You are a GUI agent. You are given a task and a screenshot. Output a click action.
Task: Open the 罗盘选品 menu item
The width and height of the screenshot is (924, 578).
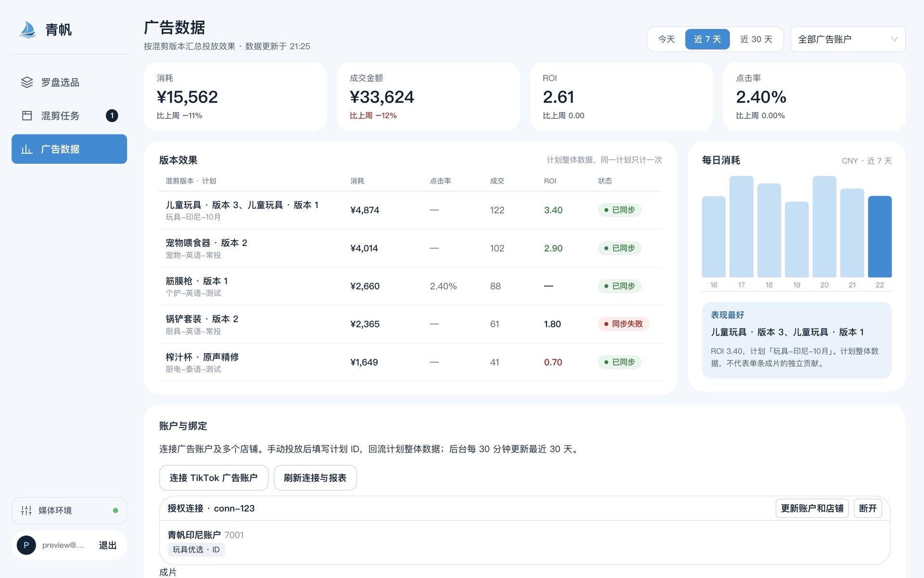click(69, 82)
